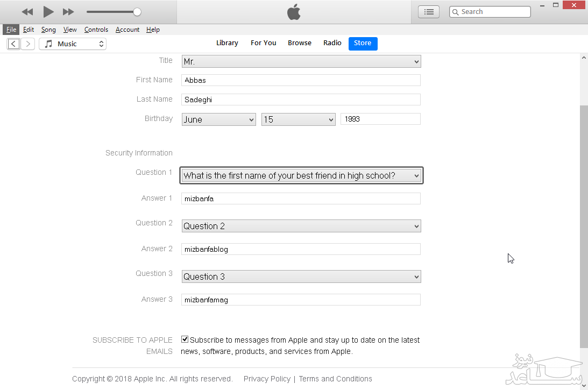Open the Privacy Policy link
588x390 pixels.
coord(267,379)
